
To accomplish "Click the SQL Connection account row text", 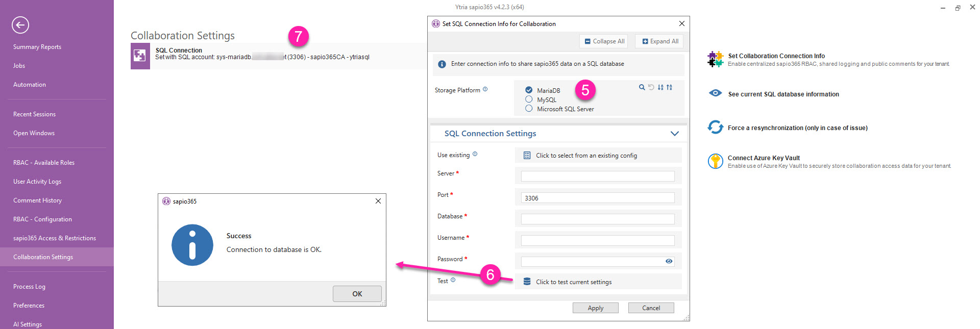I will click(262, 57).
